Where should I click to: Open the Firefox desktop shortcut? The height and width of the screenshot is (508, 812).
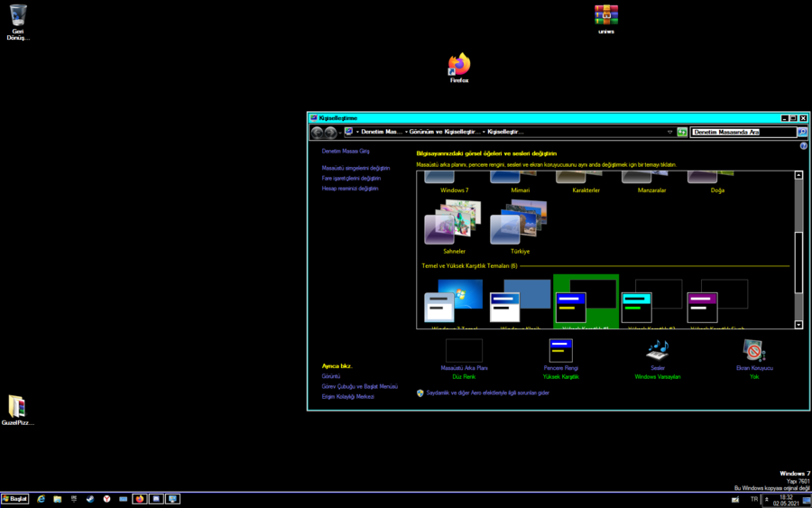(459, 68)
